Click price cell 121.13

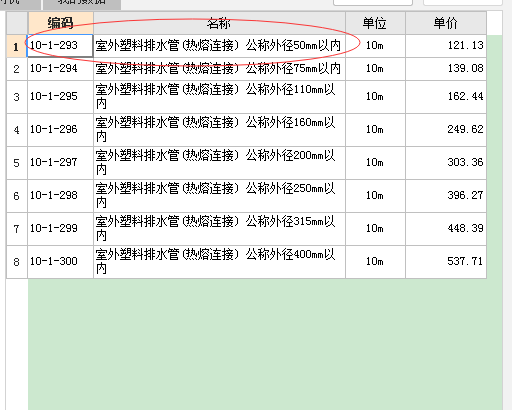click(446, 46)
